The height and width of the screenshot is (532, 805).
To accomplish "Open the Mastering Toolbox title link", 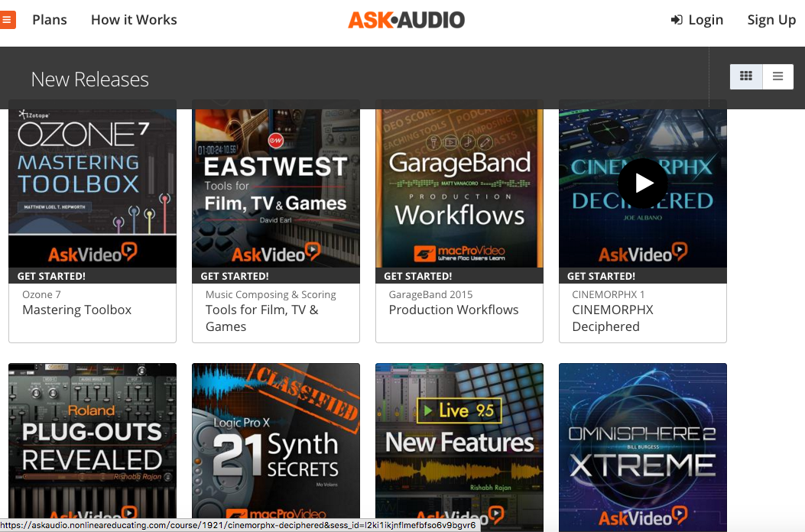I will (x=77, y=310).
